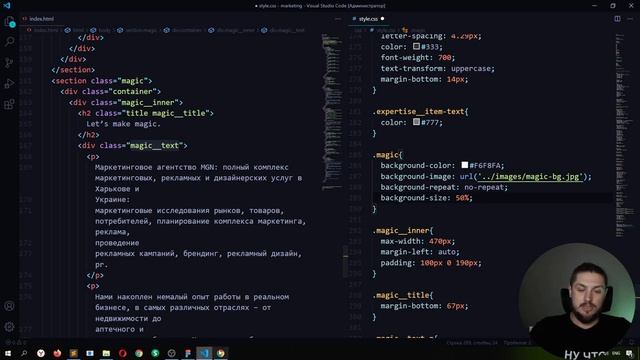Click the h2 class="title magic__title" tag

[146, 113]
